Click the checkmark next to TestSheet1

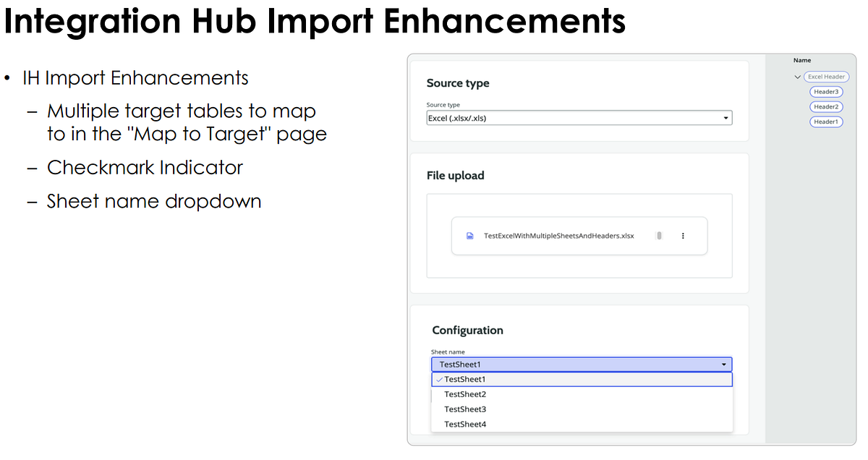[438, 378]
